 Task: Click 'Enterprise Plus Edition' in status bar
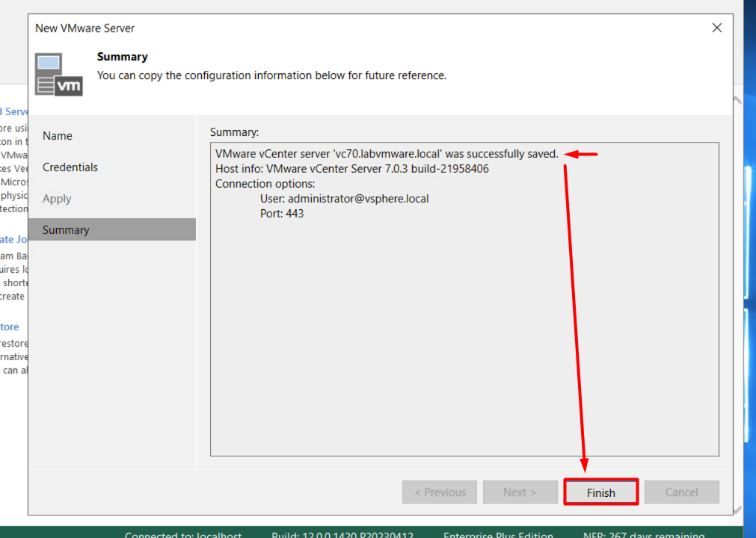click(x=498, y=534)
